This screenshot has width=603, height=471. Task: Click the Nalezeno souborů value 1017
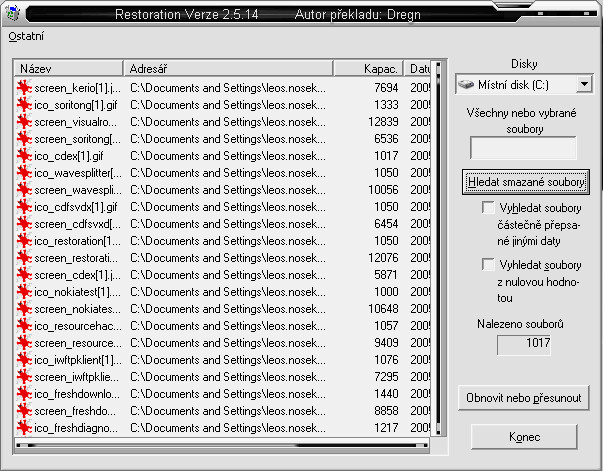[523, 345]
